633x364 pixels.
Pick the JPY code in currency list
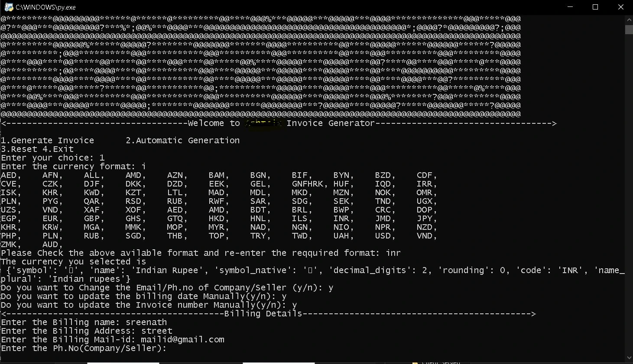coord(425,219)
